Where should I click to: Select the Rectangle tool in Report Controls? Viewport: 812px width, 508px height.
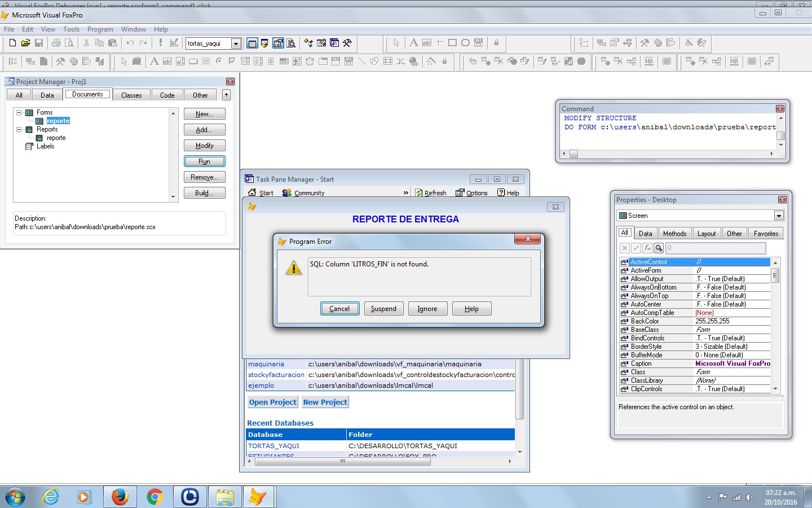pos(452,43)
